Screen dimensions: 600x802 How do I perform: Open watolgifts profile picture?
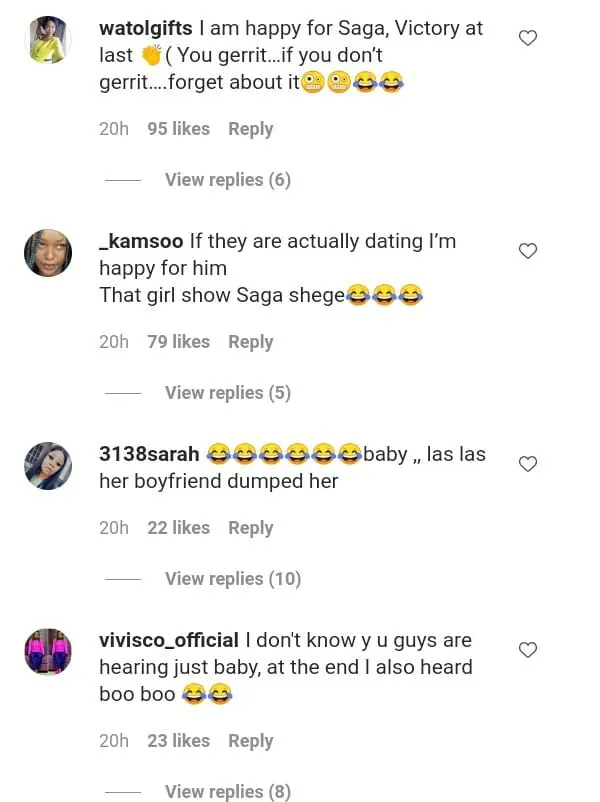(x=48, y=40)
